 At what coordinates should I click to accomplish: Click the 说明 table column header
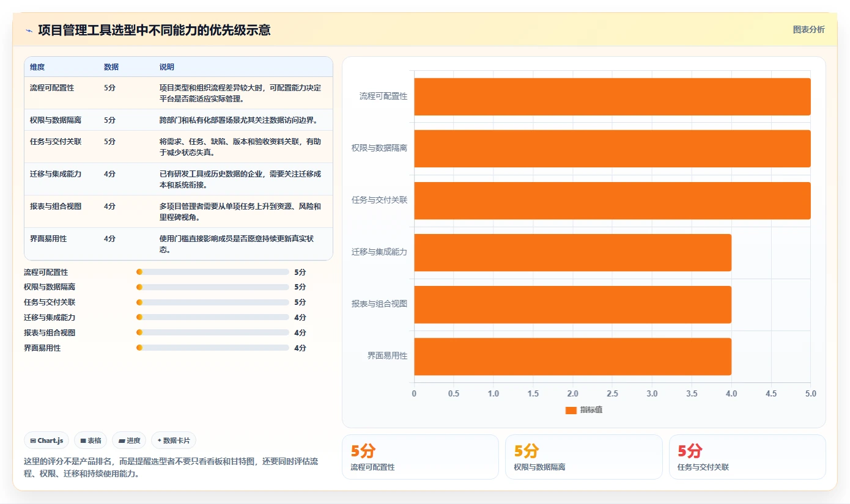167,67
